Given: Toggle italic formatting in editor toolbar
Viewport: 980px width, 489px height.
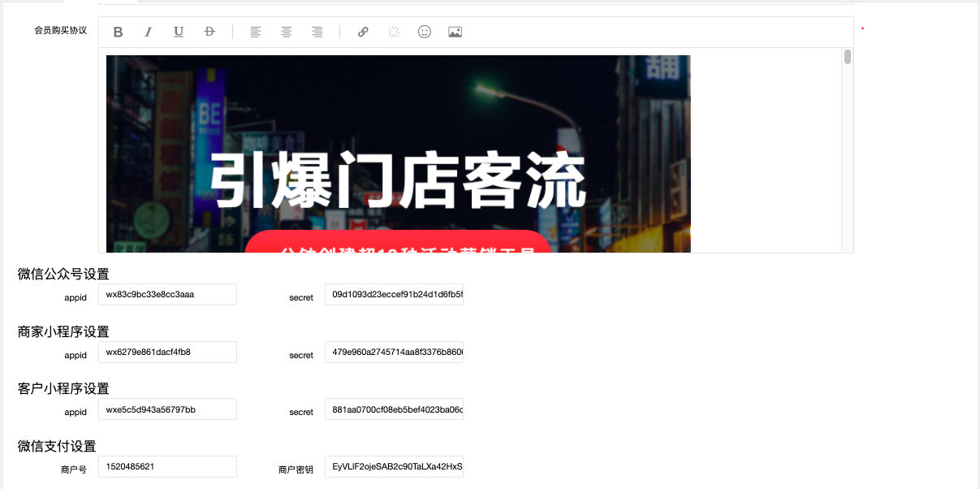Looking at the screenshot, I should tap(148, 32).
